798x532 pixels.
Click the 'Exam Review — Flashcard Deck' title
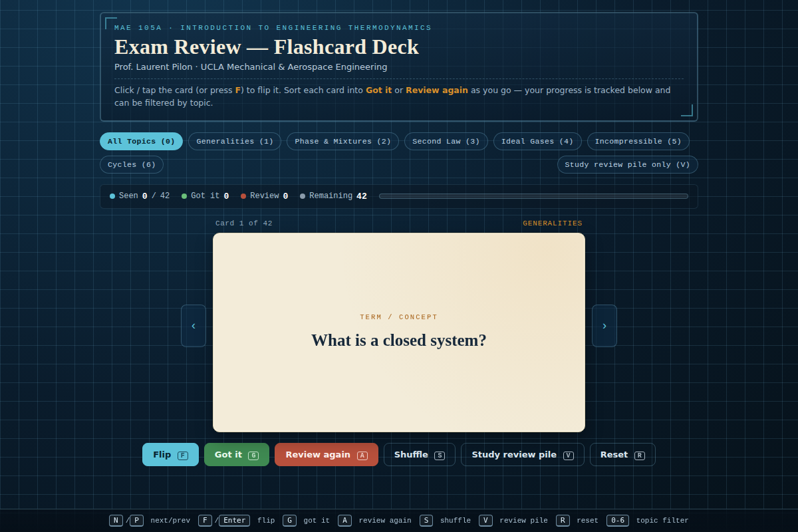click(267, 47)
